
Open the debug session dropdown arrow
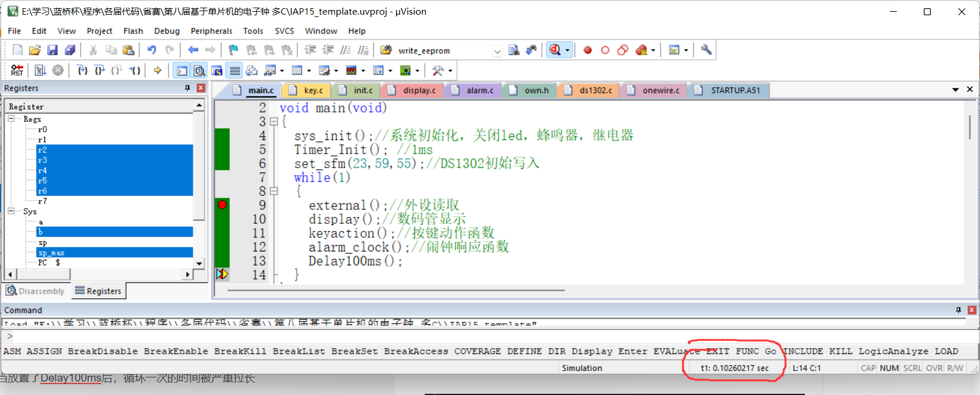[567, 50]
